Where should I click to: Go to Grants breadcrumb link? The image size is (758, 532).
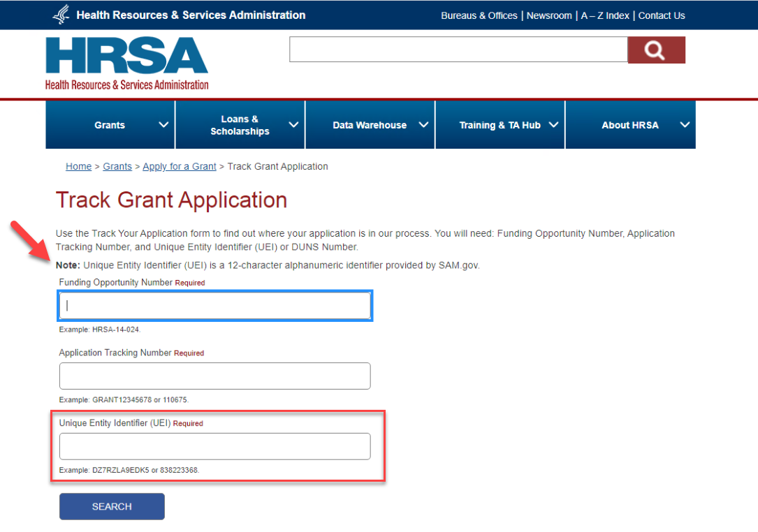coord(117,166)
